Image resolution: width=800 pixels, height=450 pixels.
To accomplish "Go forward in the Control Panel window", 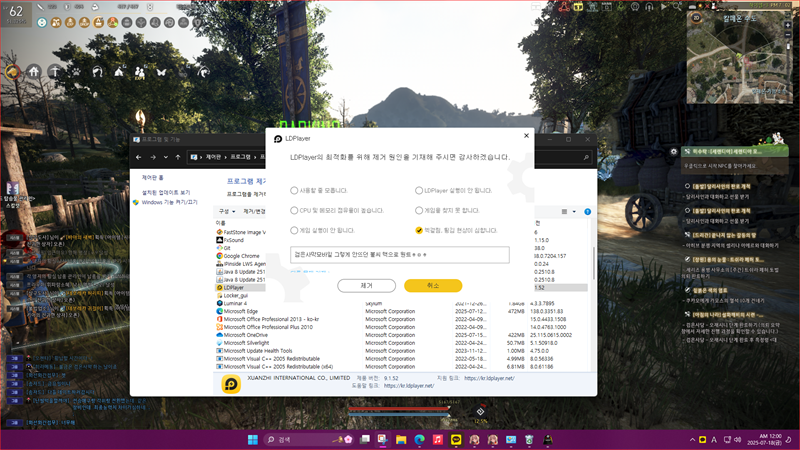I will [153, 157].
